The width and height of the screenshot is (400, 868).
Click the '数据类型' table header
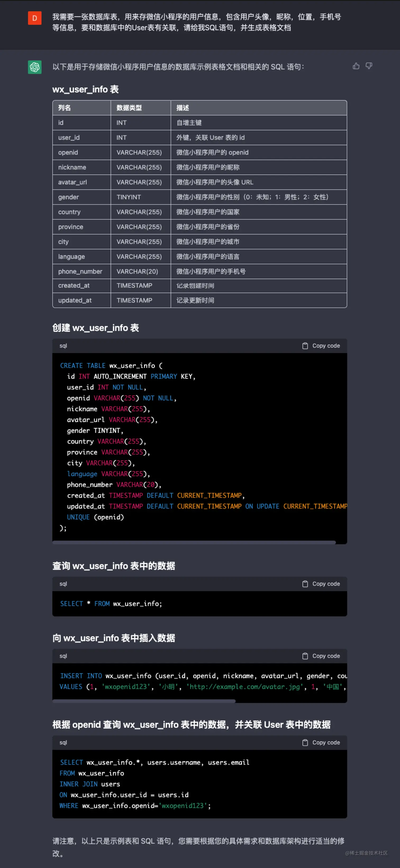pos(141,108)
